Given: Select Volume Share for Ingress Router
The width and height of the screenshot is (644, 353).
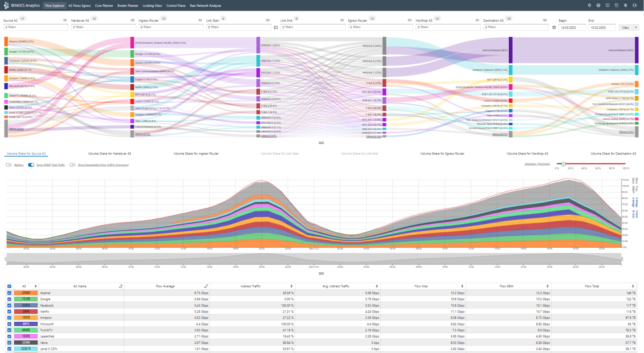Looking at the screenshot, I should [x=196, y=153].
